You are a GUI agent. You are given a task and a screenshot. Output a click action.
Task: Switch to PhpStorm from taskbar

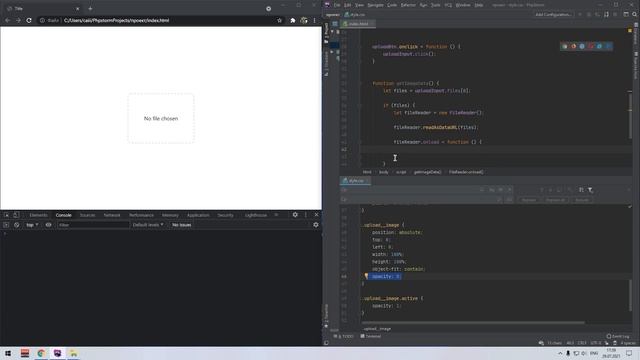(x=58, y=353)
